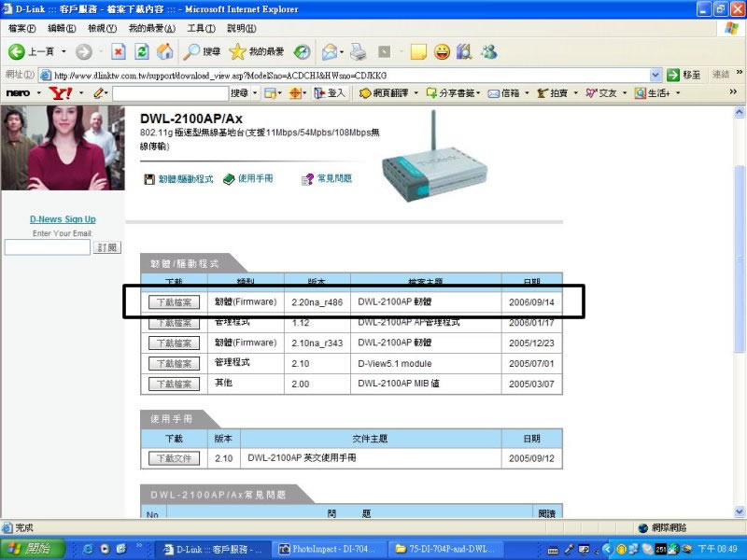This screenshot has height=560, width=747.
Task: Click the 生活+ toolbar button
Action: 653,92
